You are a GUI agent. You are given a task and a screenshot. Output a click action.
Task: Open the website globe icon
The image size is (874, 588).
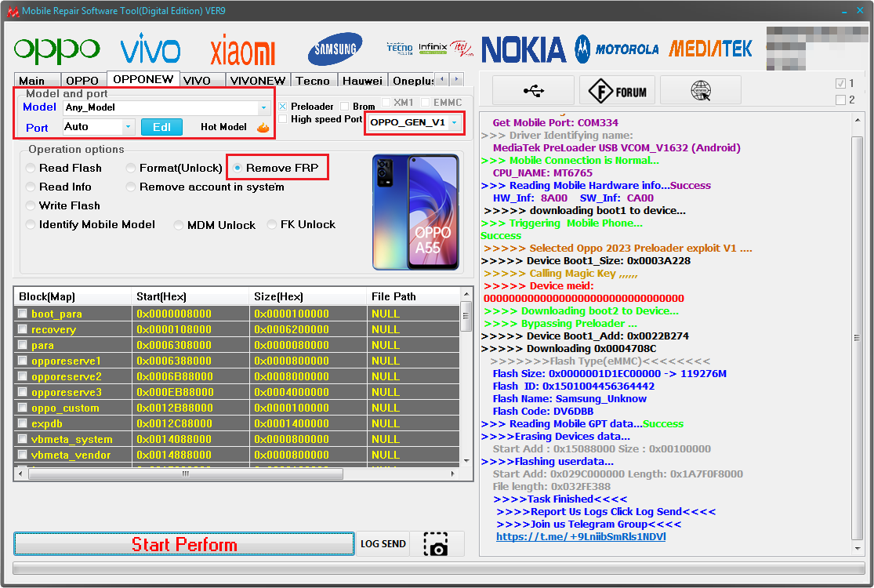pyautogui.click(x=701, y=90)
